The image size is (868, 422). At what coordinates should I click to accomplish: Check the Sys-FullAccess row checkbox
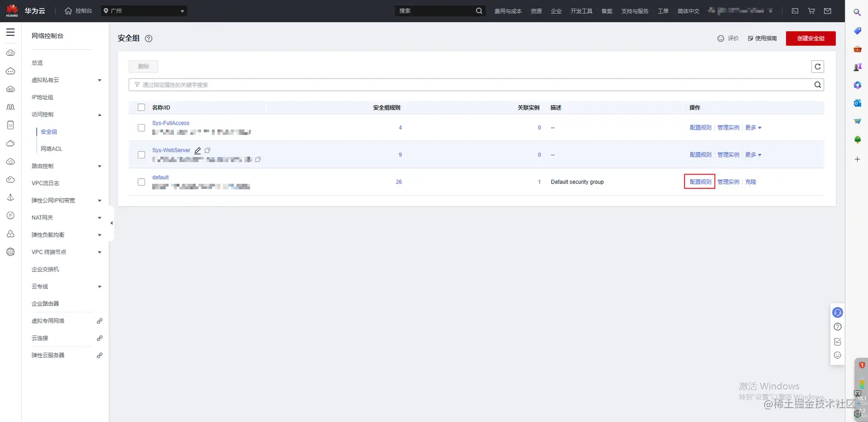(141, 127)
